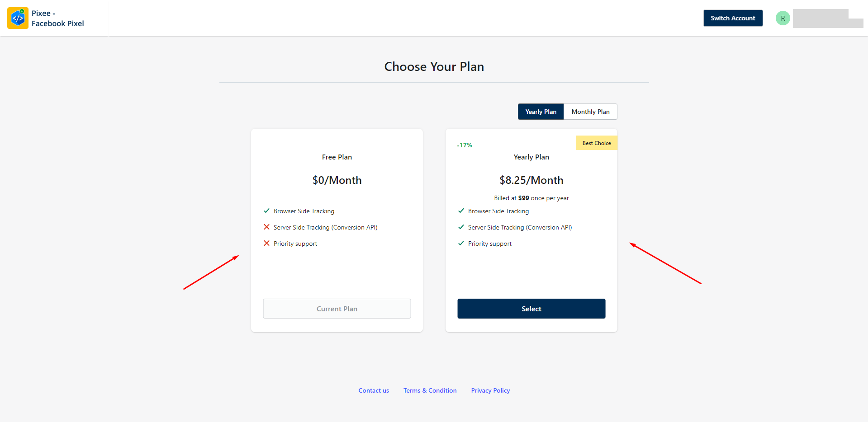Click check icon beside Yearly Priority support

pos(461,243)
